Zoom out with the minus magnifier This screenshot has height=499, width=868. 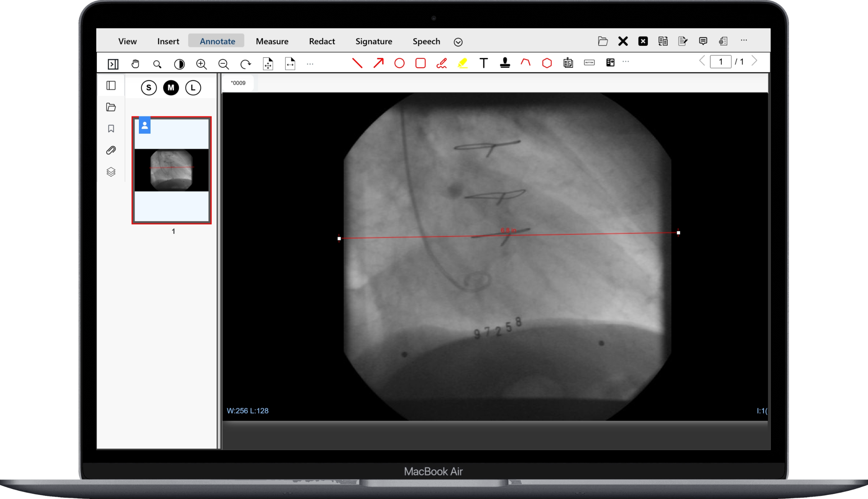tap(224, 64)
